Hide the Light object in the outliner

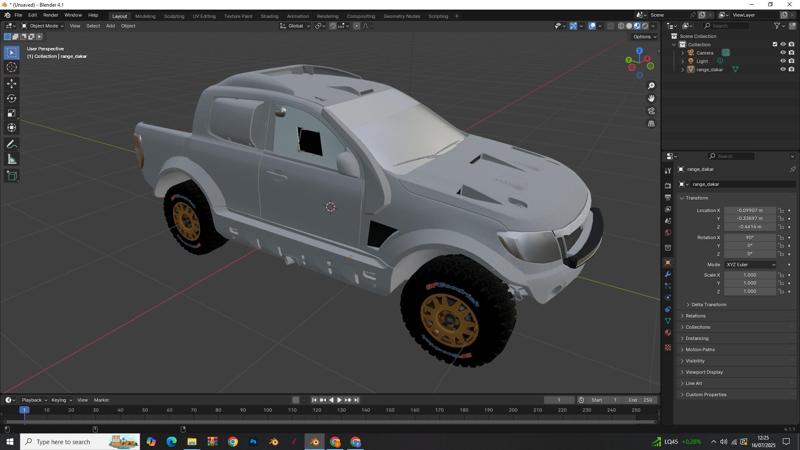pos(783,61)
